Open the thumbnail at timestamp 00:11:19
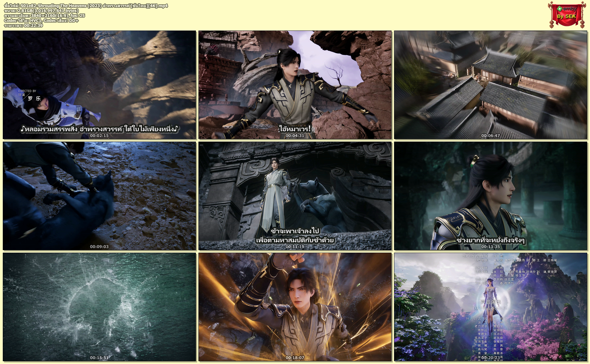This screenshot has height=364, width=590. pyautogui.click(x=295, y=196)
